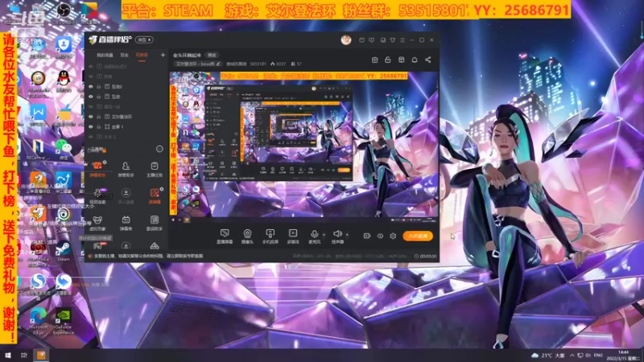
Task: Click the 麦克风 microphone icon
Action: [x=314, y=233]
